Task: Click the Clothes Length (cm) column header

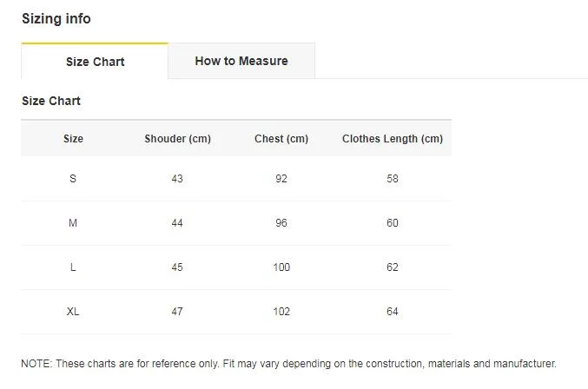Action: pyautogui.click(x=393, y=139)
